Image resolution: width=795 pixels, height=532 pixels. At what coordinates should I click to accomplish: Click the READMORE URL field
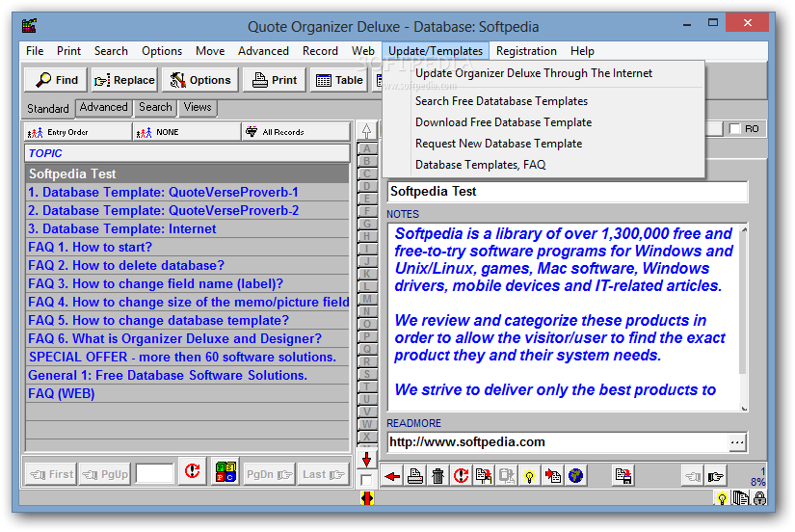558,442
